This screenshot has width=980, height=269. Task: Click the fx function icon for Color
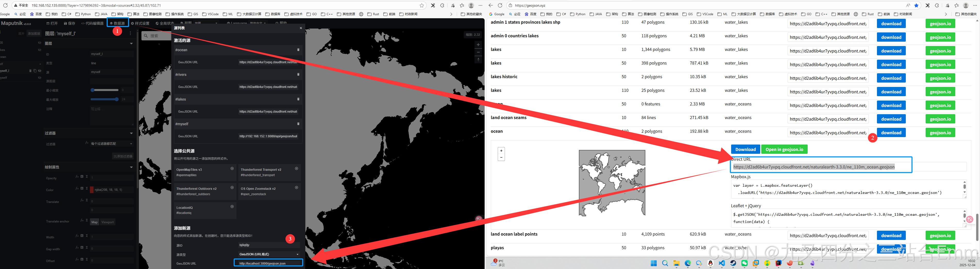[x=77, y=188]
